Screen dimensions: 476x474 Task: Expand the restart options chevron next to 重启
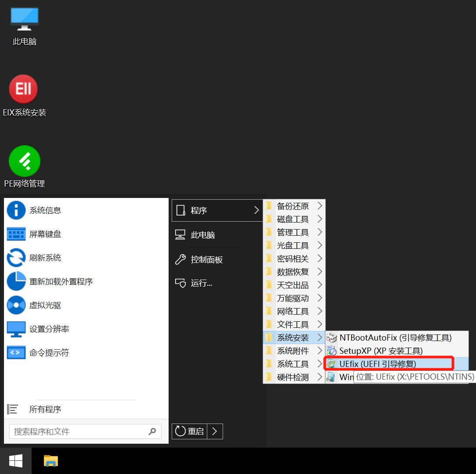click(215, 431)
